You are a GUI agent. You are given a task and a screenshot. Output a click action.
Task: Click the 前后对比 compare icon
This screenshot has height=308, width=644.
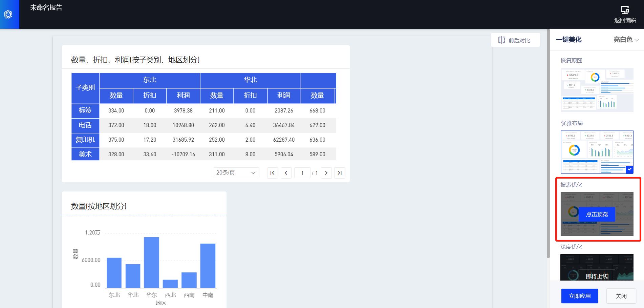(x=501, y=40)
